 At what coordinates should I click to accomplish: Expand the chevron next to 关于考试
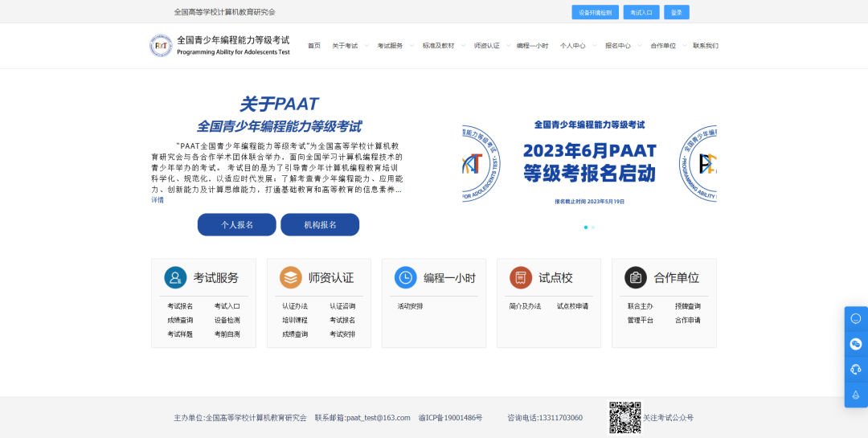point(366,46)
